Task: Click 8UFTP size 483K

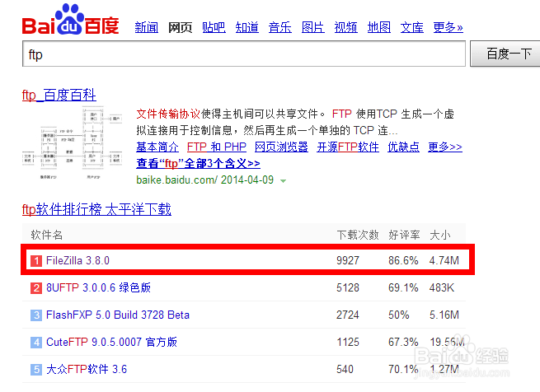Action: coord(442,287)
